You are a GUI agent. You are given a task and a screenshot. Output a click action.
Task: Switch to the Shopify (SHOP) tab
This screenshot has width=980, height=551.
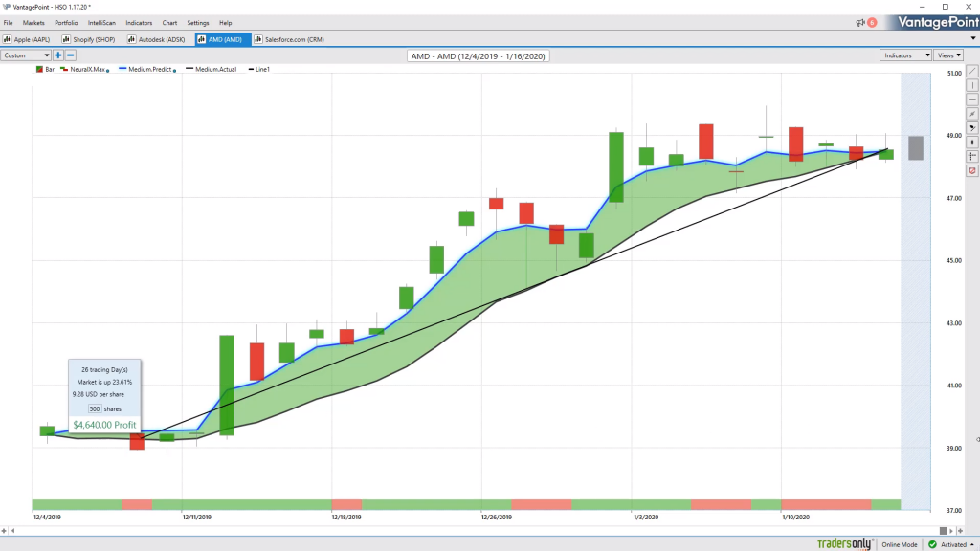tap(89, 39)
